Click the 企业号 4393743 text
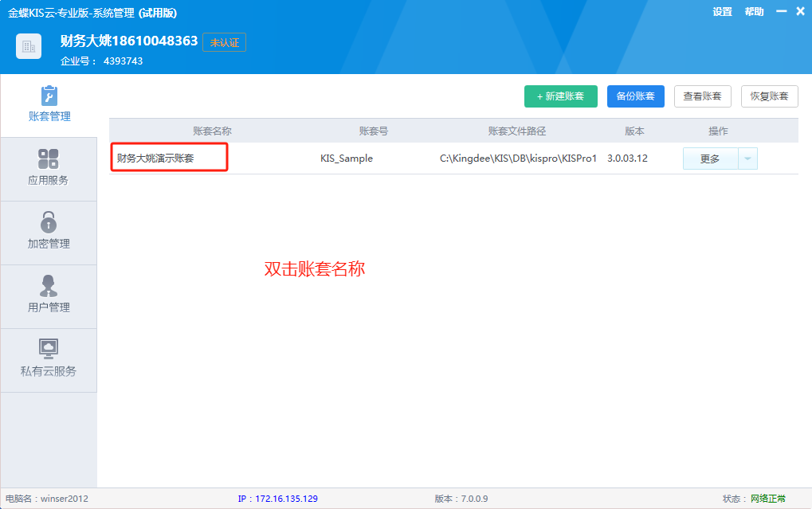Image resolution: width=812 pixels, height=509 pixels. [x=101, y=61]
